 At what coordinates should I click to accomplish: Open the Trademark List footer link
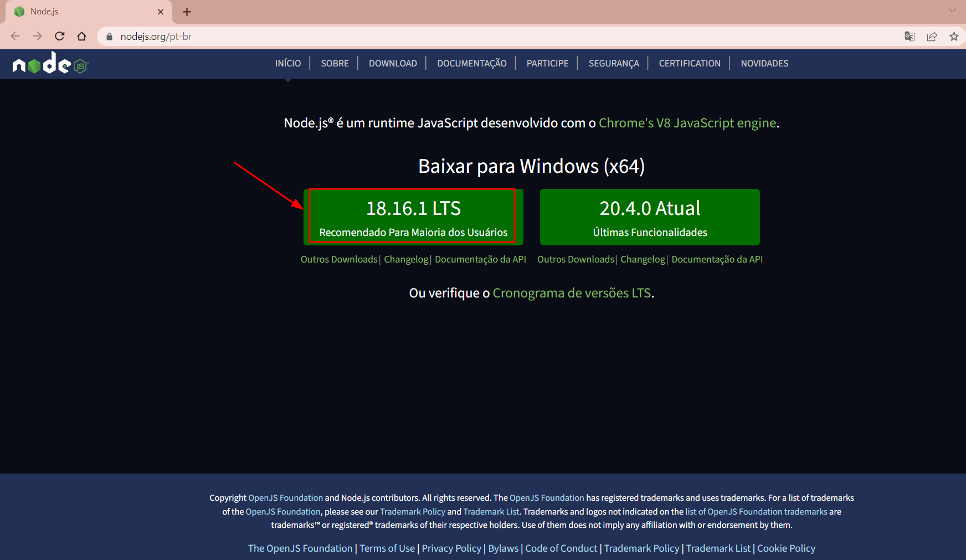pos(718,548)
